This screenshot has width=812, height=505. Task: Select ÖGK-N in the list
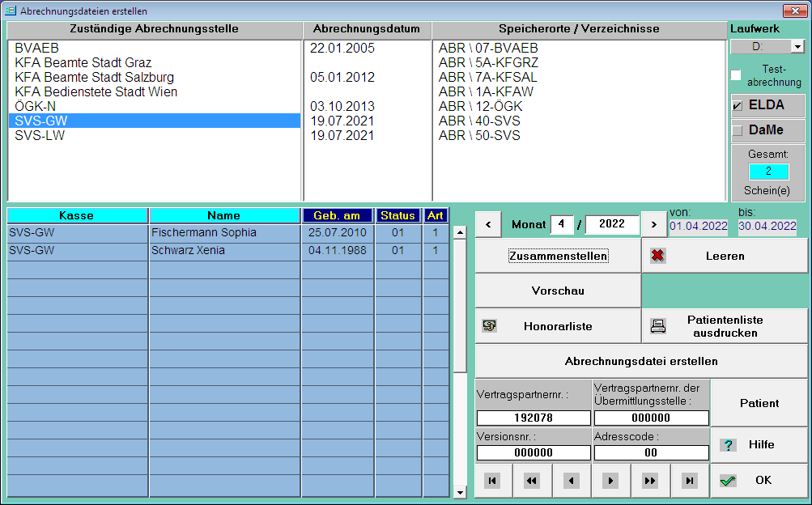(155, 106)
